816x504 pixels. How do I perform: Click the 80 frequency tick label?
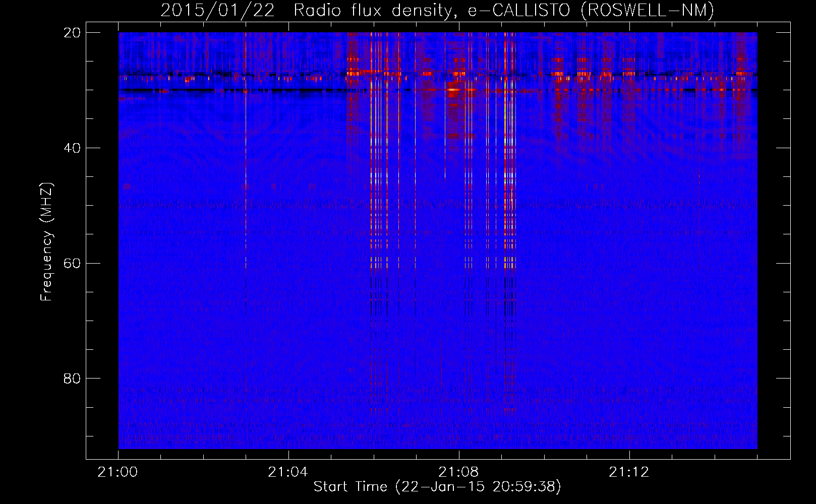[72, 379]
